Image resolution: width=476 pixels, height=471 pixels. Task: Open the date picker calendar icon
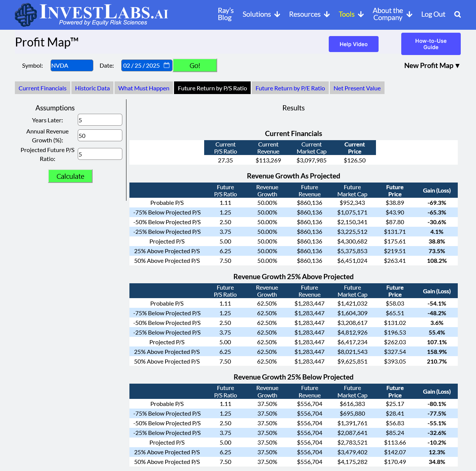click(x=167, y=65)
